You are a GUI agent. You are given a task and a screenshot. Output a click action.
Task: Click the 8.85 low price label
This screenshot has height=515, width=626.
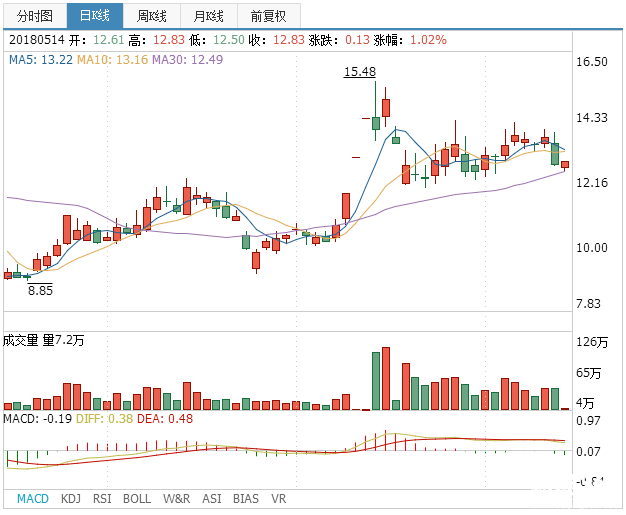click(40, 290)
